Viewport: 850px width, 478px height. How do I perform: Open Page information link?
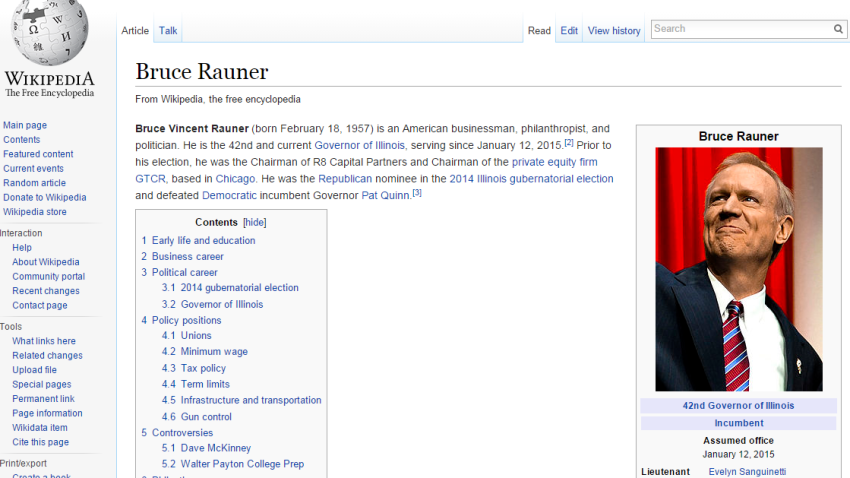(47, 413)
